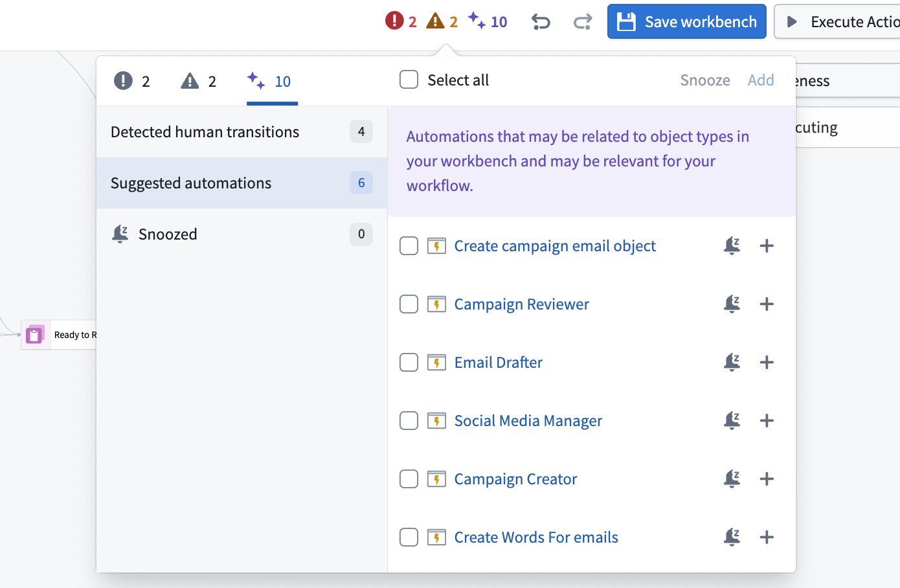The image size is (900, 588).
Task: Open the sparkle suggestions indicator in toolbar
Action: 488,21
